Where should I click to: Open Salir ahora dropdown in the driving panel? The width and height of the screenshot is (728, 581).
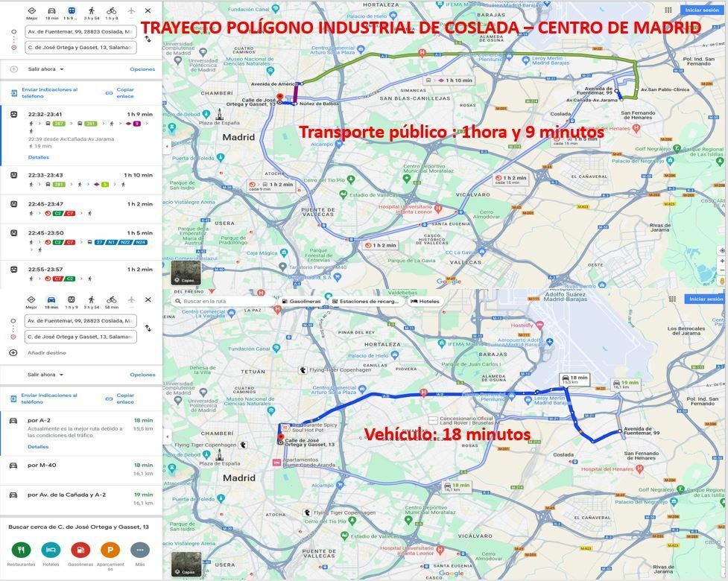click(45, 375)
